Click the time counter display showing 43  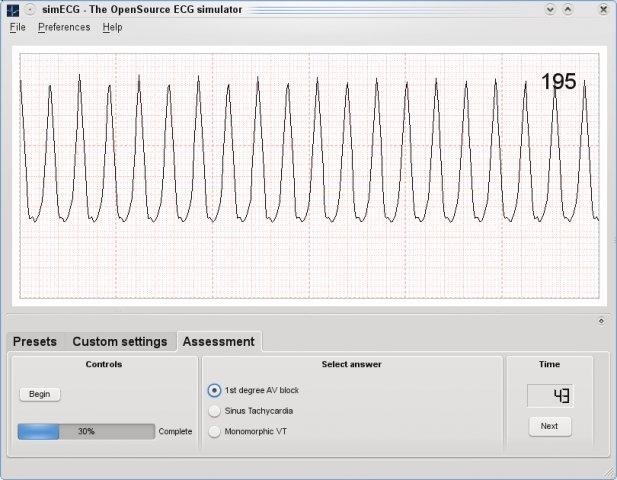pyautogui.click(x=550, y=396)
